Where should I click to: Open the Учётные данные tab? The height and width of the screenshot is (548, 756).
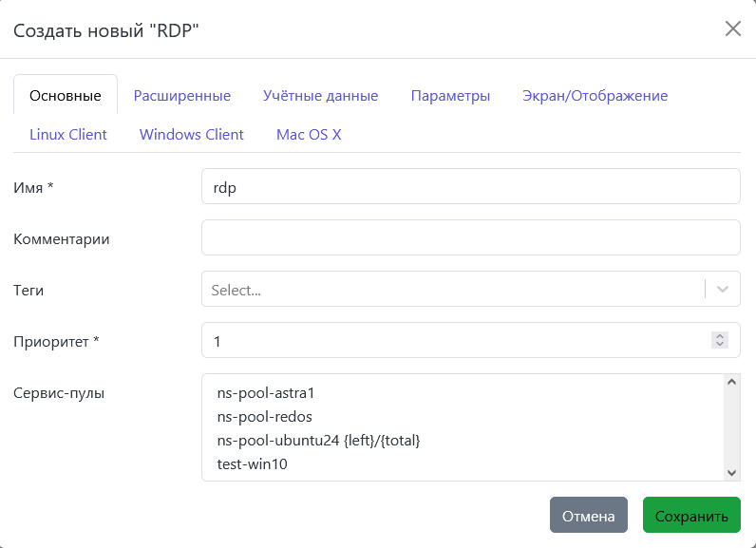click(320, 96)
